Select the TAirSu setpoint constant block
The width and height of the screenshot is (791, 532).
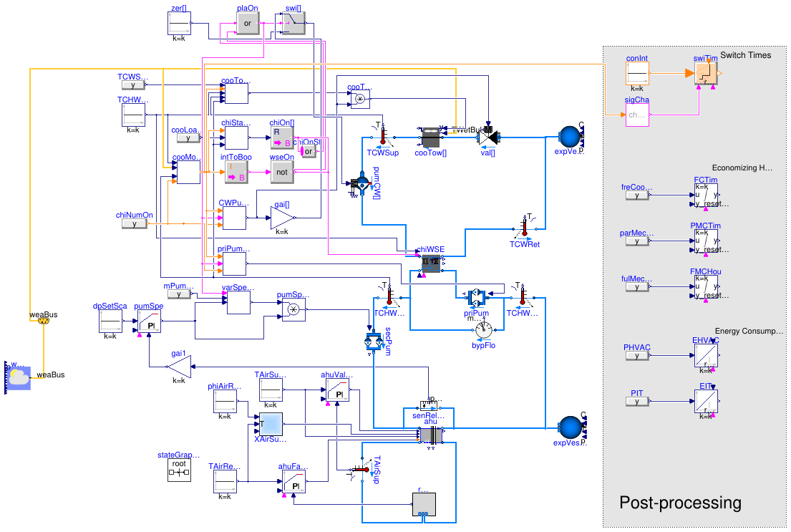pos(271,390)
